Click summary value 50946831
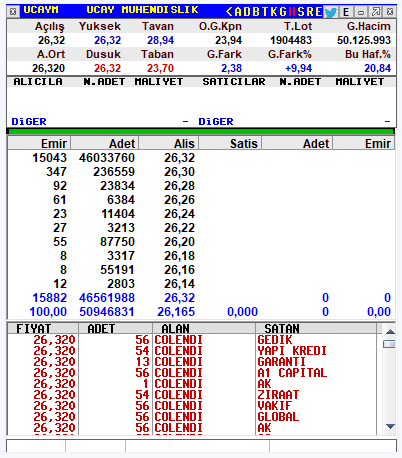The image size is (402, 458). 107,312
